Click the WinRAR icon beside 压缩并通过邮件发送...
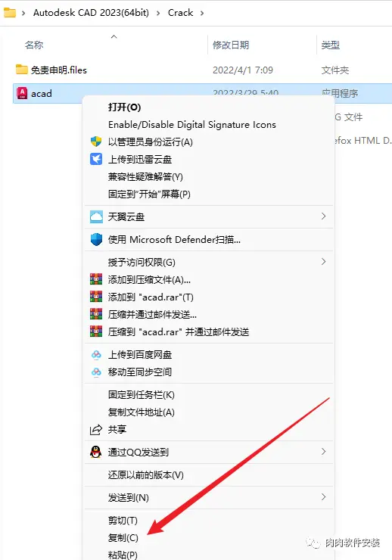 [x=96, y=314]
